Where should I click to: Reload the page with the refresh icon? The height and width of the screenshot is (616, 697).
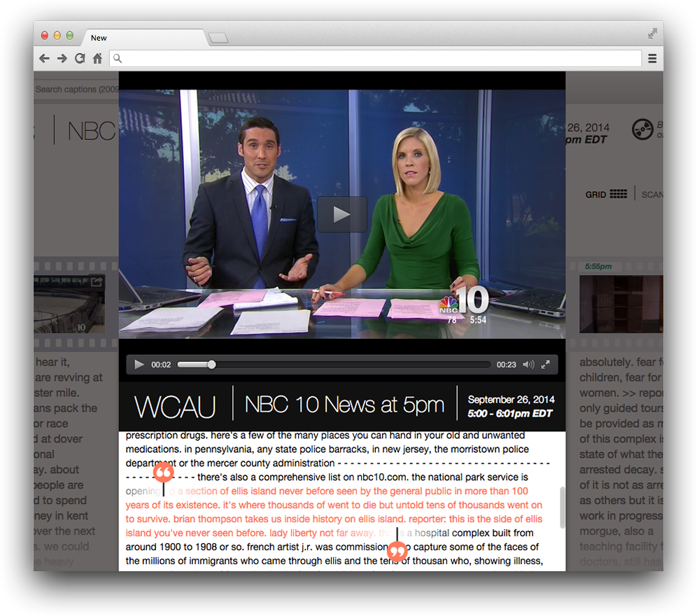click(x=80, y=58)
